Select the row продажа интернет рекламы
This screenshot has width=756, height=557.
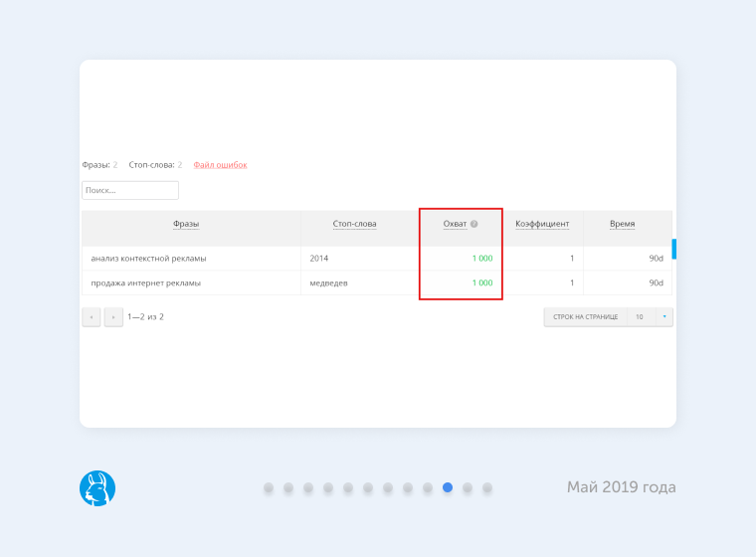pyautogui.click(x=145, y=282)
